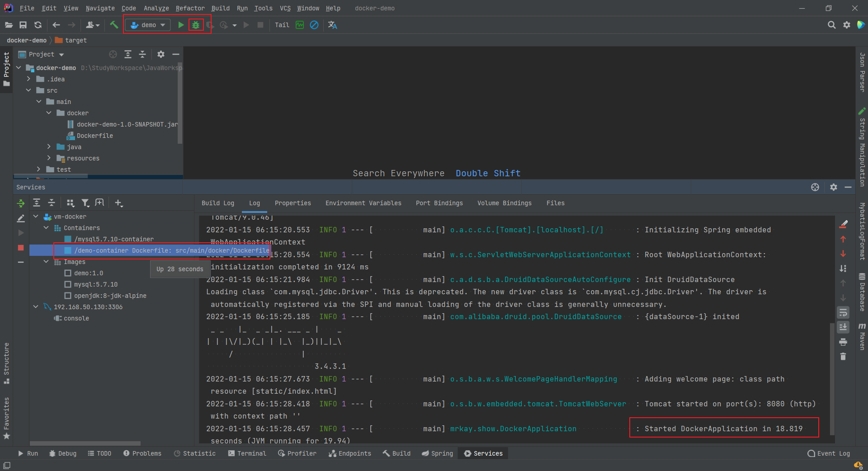Expand the java folder
This screenshot has height=471, width=868.
click(x=49, y=147)
